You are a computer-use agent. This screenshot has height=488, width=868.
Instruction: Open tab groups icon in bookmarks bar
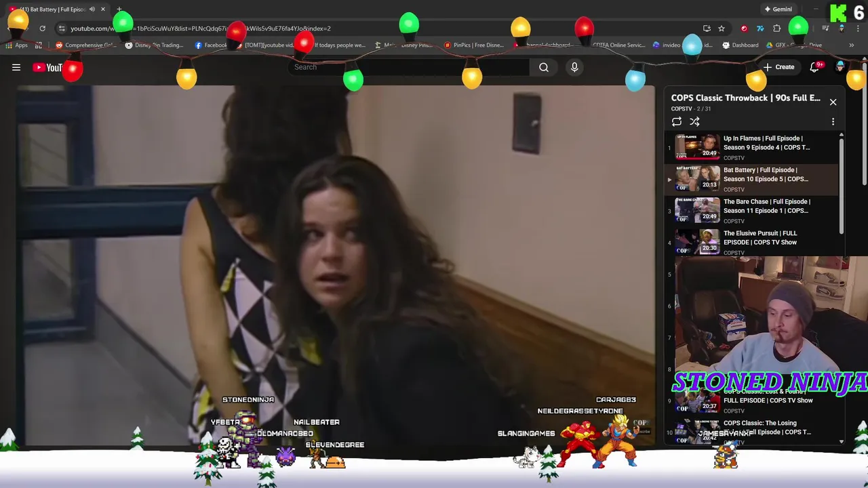[x=39, y=45]
